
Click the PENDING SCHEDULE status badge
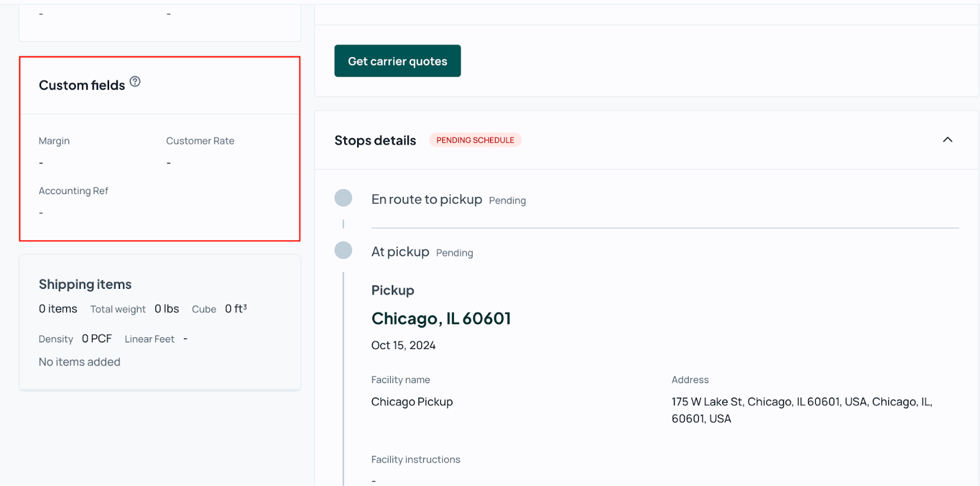(x=475, y=140)
